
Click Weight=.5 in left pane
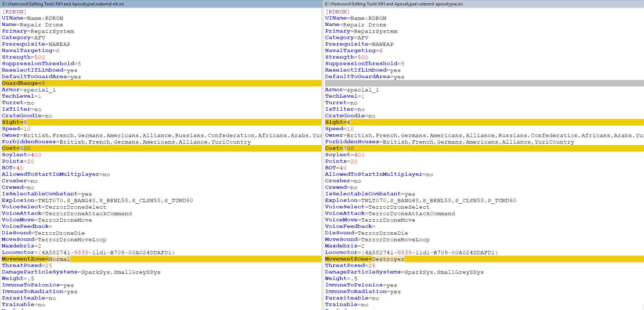pyautogui.click(x=18, y=279)
